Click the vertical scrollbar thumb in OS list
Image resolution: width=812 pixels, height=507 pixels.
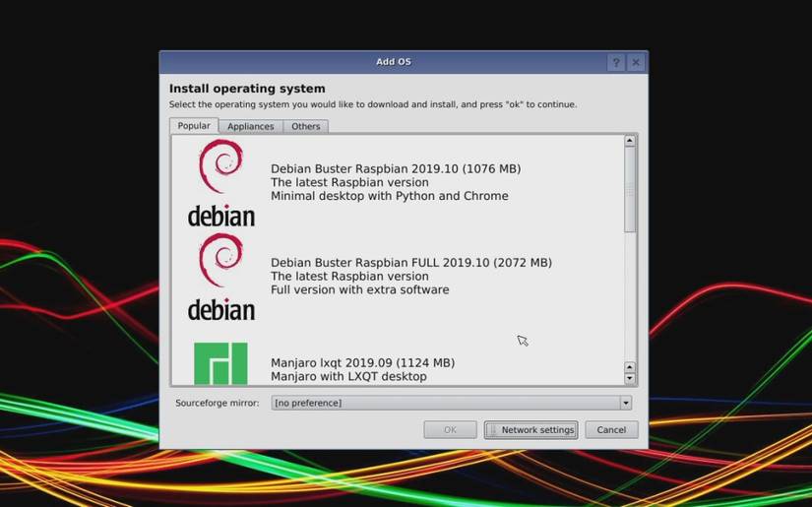630,190
